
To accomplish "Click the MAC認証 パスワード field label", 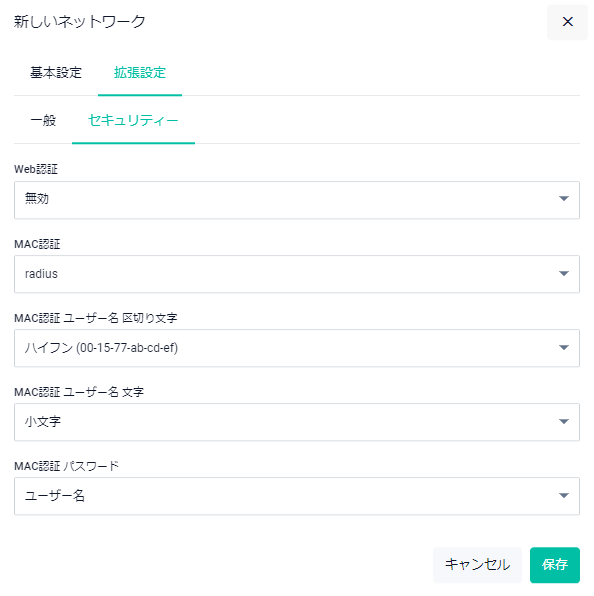I will pyautogui.click(x=67, y=466).
